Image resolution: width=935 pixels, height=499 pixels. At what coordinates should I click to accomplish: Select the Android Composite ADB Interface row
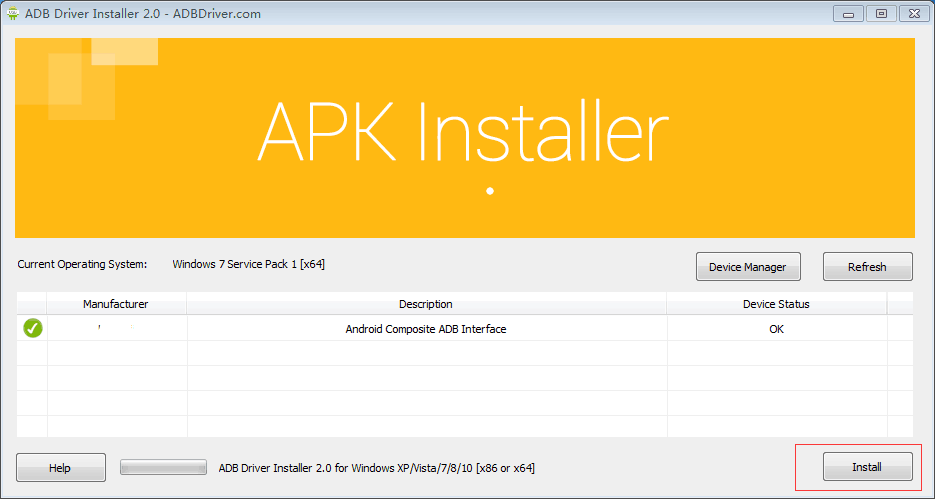(x=465, y=328)
